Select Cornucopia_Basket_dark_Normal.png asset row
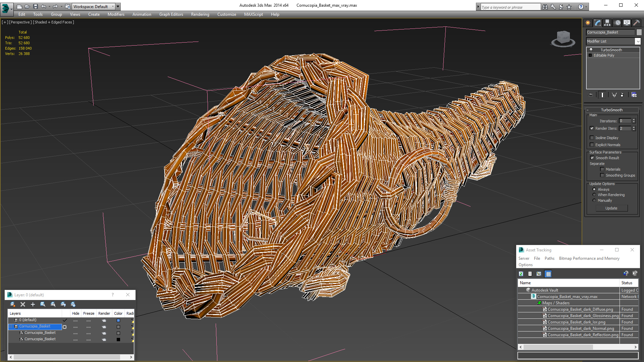644x362 pixels. click(577, 328)
